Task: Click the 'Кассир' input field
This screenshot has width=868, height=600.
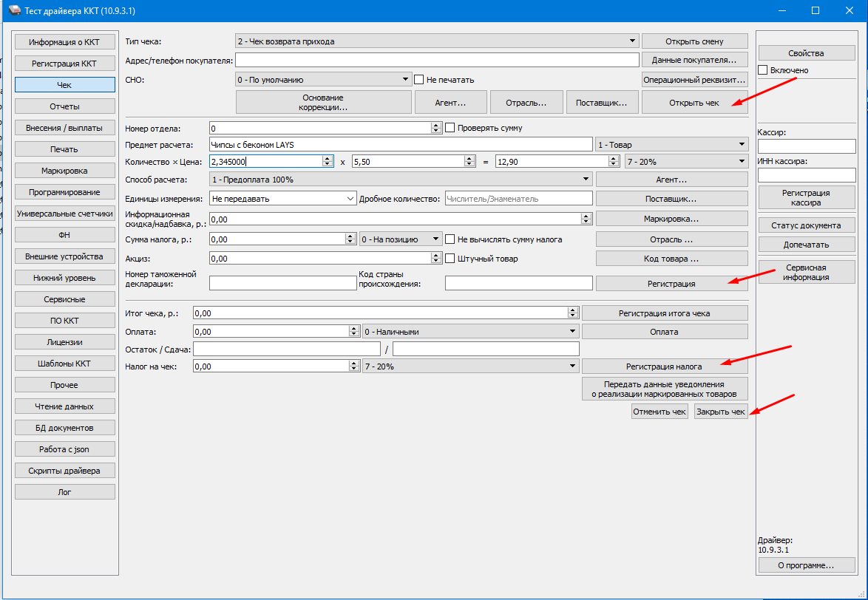Action: pos(807,146)
